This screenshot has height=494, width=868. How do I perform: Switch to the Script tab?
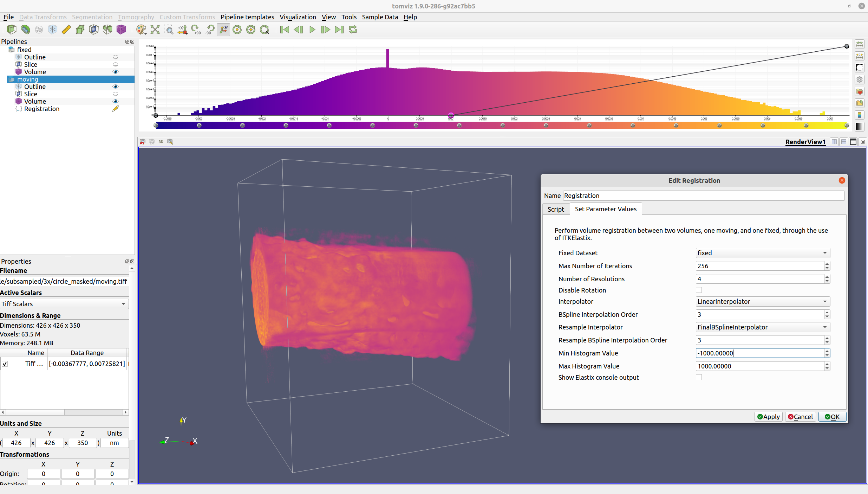[556, 209]
